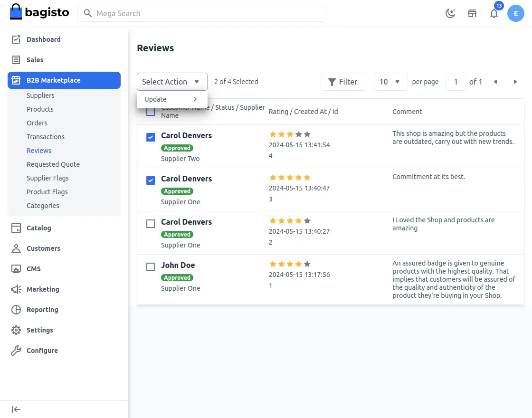This screenshot has width=532, height=418.
Task: Navigate to Requested Quote
Action: (x=53, y=164)
